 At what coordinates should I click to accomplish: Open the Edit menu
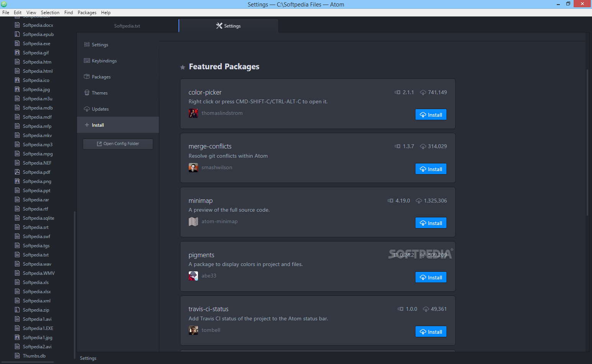pos(18,13)
